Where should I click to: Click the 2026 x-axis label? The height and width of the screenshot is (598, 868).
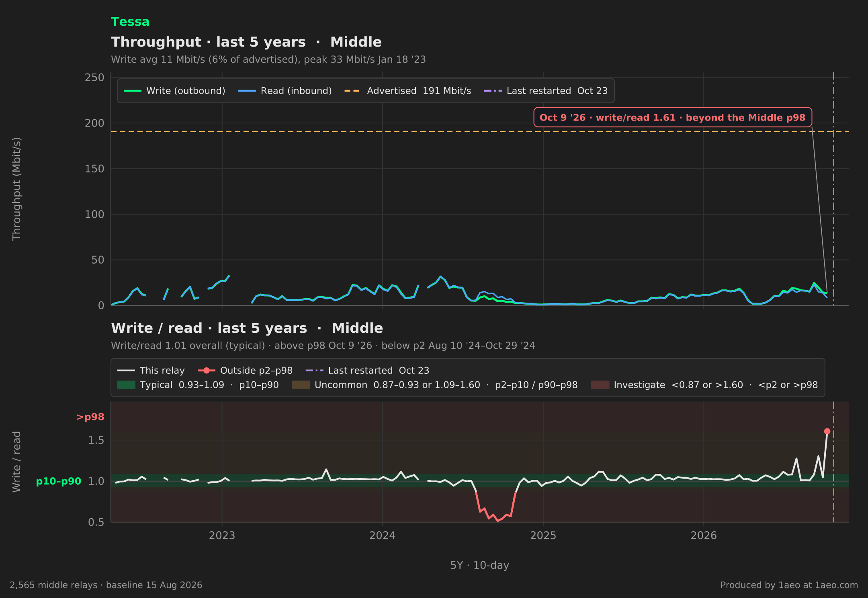pyautogui.click(x=704, y=535)
